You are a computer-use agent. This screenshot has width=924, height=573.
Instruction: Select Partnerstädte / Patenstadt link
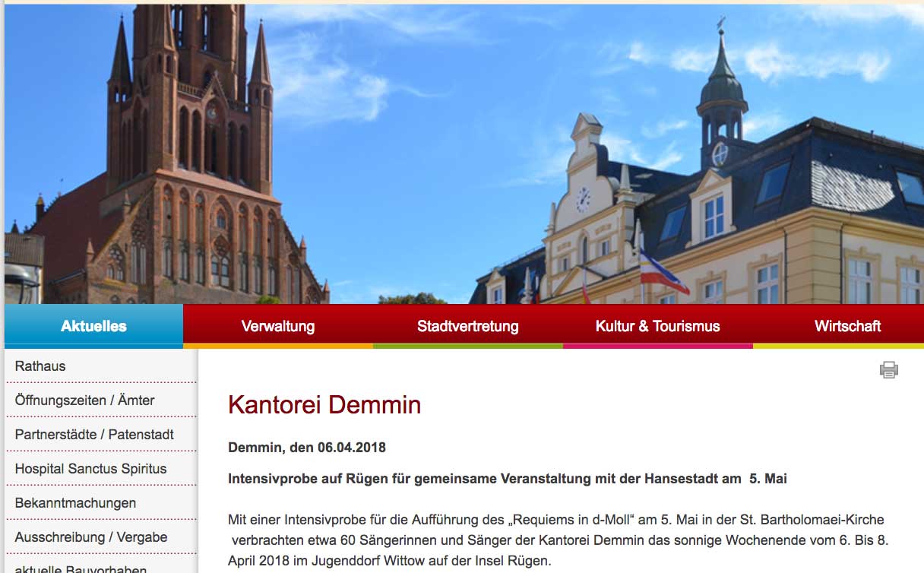coord(101,435)
